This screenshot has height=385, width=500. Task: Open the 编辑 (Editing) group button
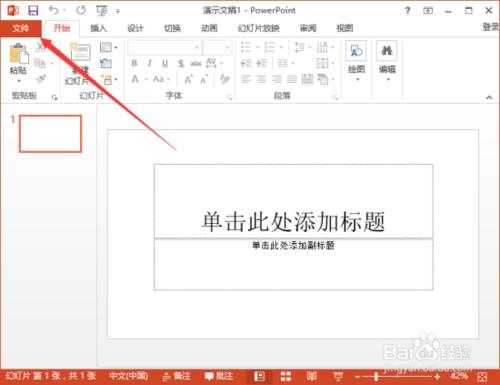tap(387, 61)
